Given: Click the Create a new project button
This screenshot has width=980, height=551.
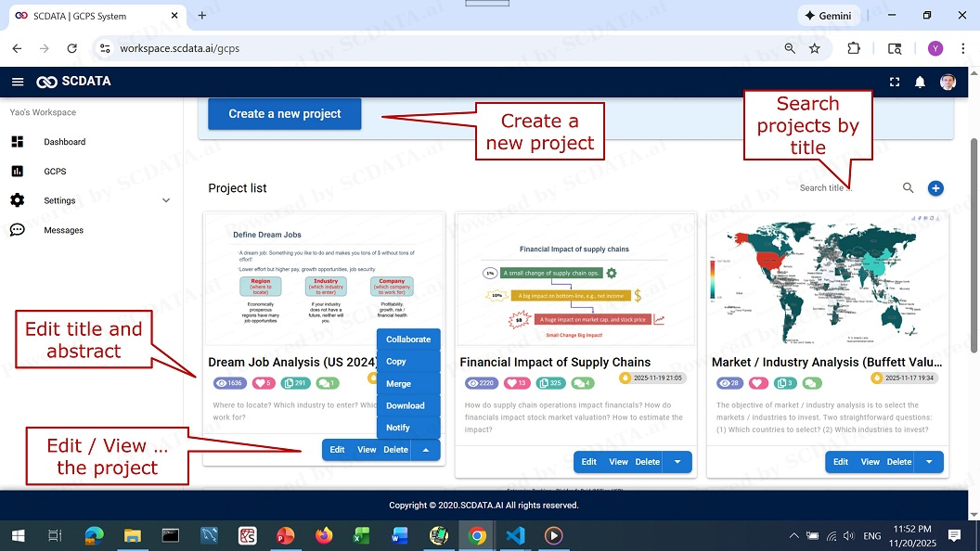Looking at the screenshot, I should click(284, 114).
